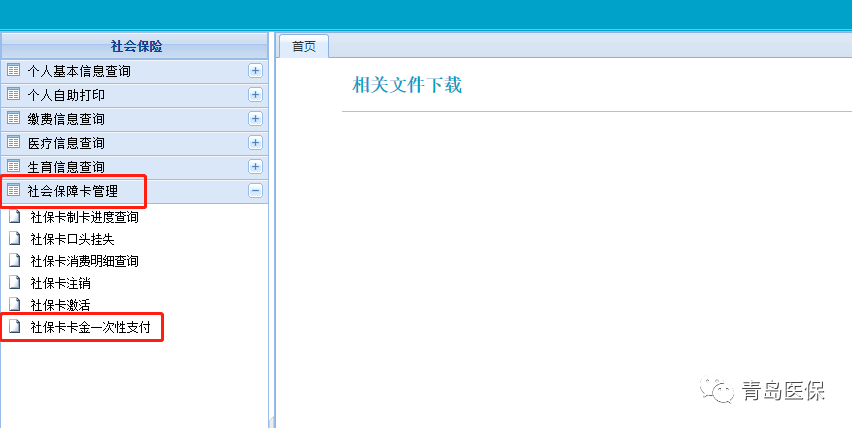Click the grid icon beside 缴费信息查询
852x428 pixels.
(14, 119)
